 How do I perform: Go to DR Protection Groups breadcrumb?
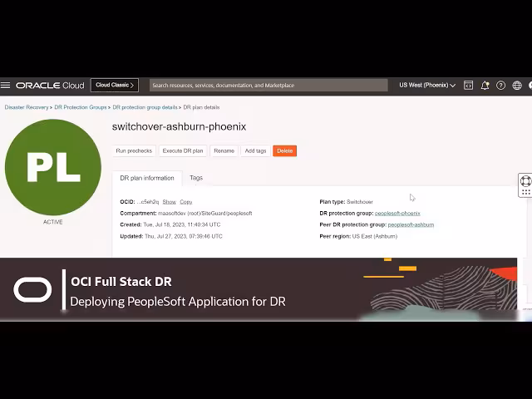coord(81,107)
